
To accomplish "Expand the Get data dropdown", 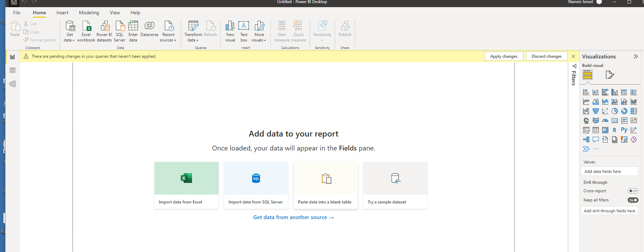I will (69, 31).
